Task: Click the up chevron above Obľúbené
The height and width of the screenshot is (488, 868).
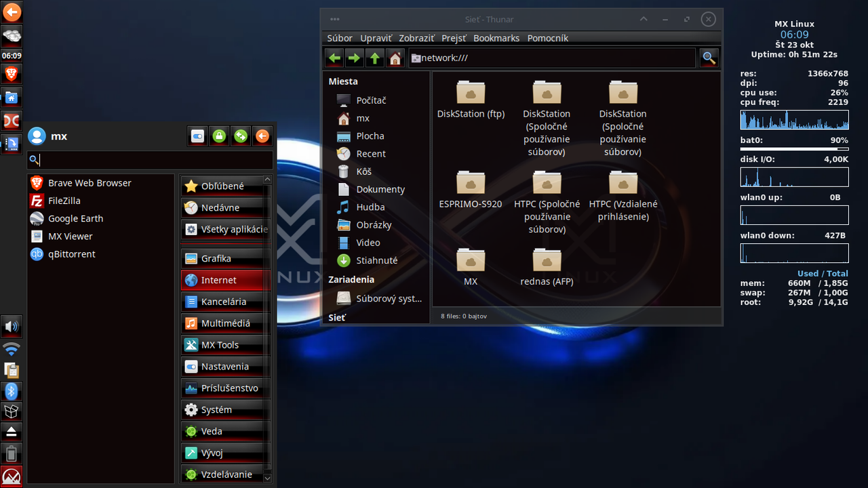Action: [267, 179]
